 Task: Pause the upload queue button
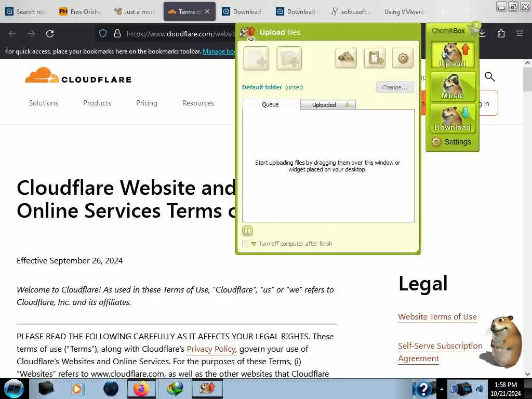pyautogui.click(x=247, y=231)
